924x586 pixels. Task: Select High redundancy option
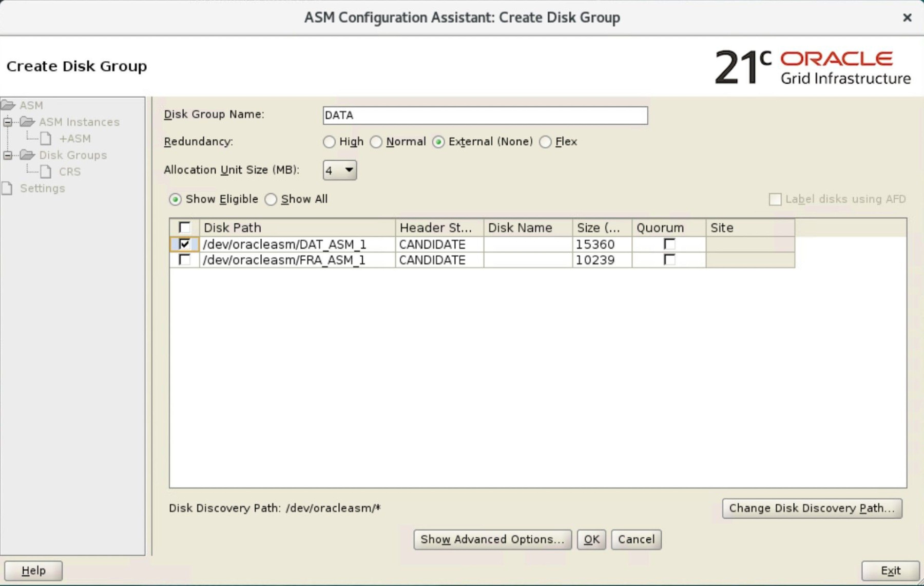coord(329,142)
